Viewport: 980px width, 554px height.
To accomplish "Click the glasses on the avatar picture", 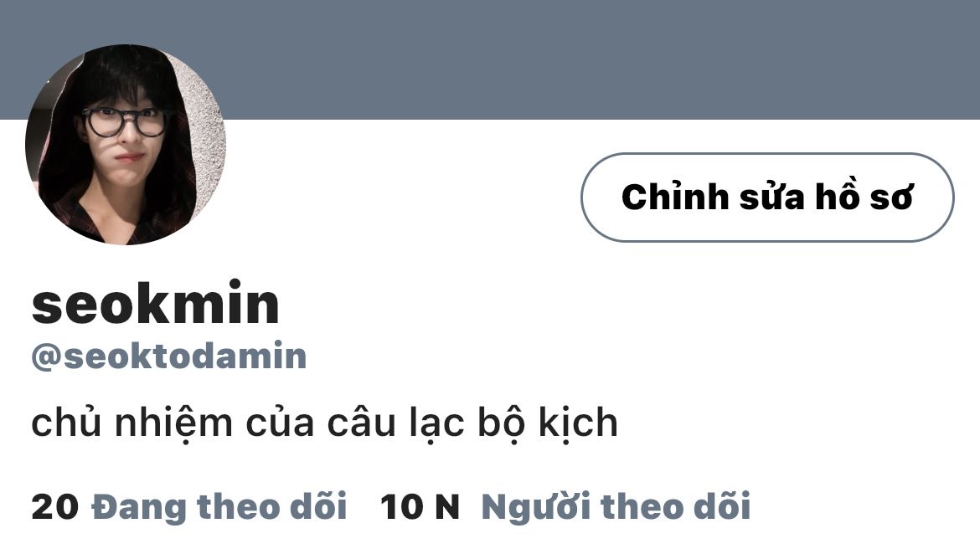I will [125, 122].
